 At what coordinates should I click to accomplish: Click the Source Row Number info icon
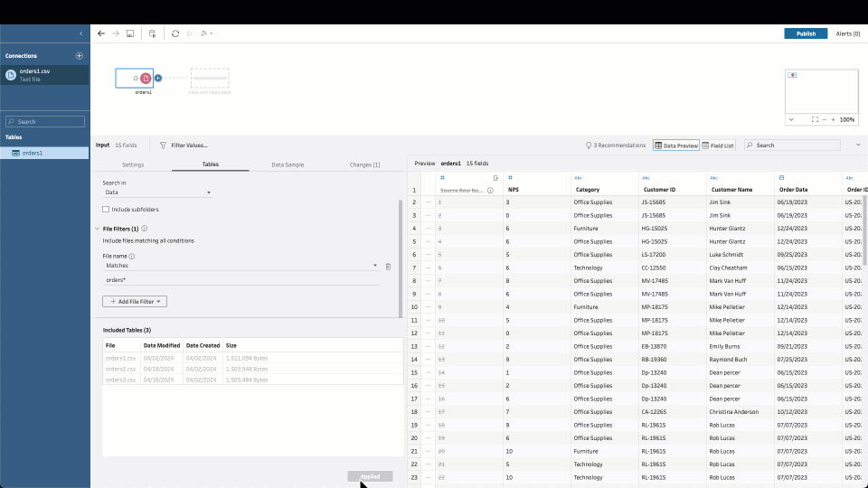tap(490, 191)
